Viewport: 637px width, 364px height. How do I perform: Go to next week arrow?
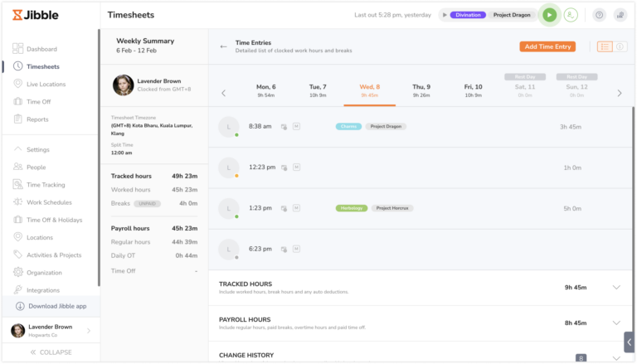[x=620, y=93]
